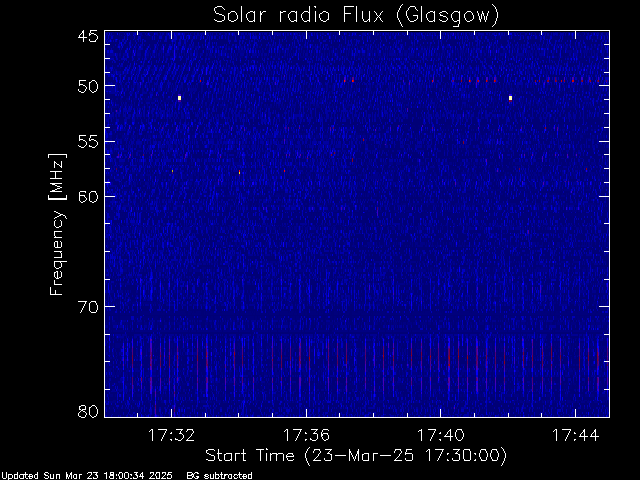The height and width of the screenshot is (480, 640).
Task: Click the 17:40 time axis label
Action: pos(441,435)
